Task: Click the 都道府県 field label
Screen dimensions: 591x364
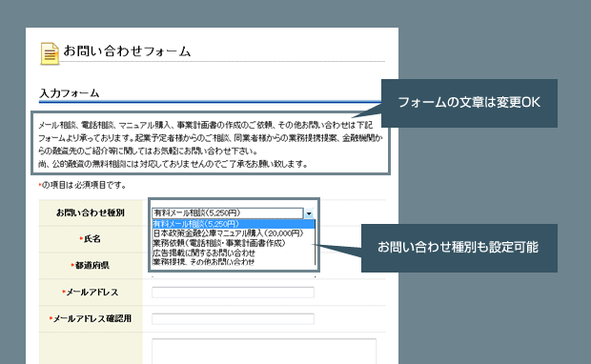Action: click(91, 266)
